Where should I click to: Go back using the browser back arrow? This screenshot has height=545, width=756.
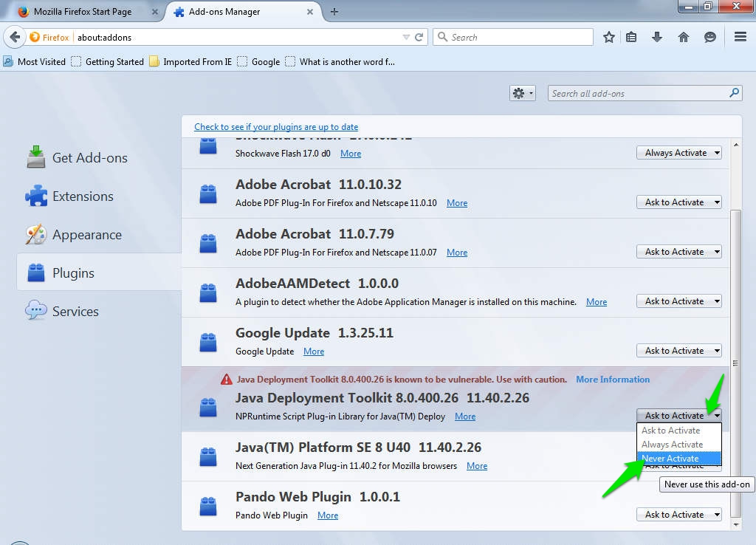tap(15, 37)
